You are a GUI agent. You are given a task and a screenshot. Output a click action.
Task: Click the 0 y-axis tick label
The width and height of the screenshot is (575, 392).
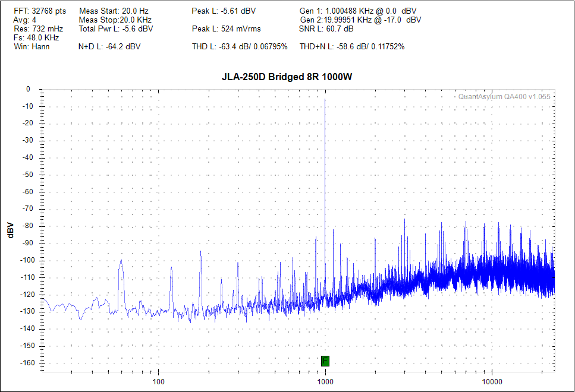[28, 89]
